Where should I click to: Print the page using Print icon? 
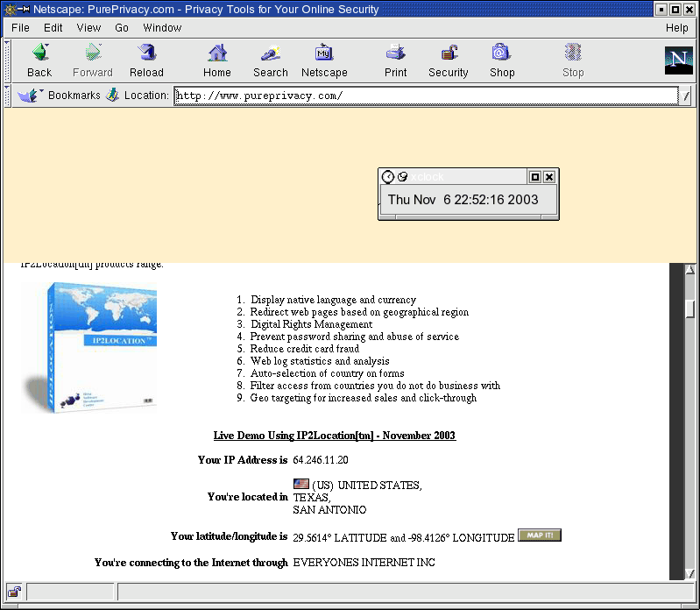(395, 53)
